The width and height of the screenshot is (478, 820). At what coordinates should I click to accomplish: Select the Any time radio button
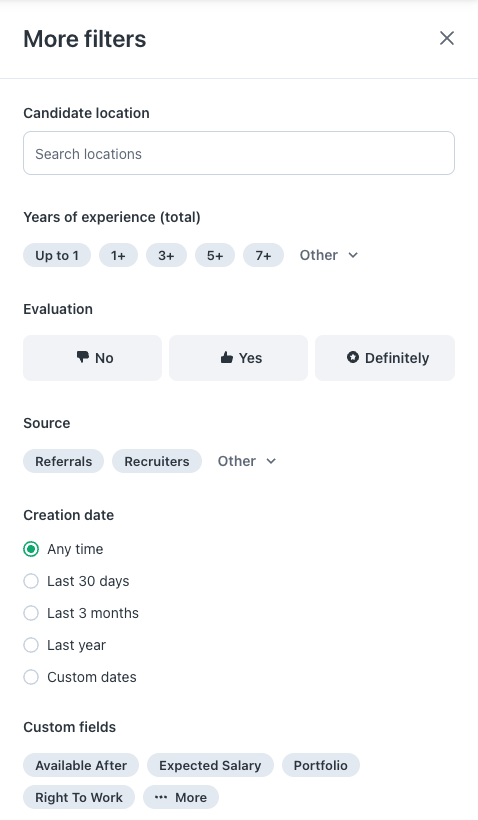[x=31, y=549]
